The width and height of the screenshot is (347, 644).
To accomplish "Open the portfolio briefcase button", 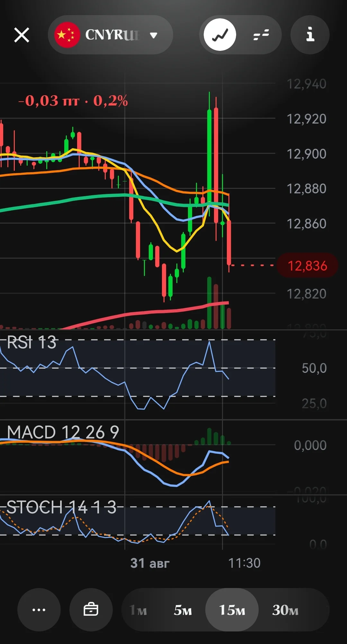I will tap(91, 610).
